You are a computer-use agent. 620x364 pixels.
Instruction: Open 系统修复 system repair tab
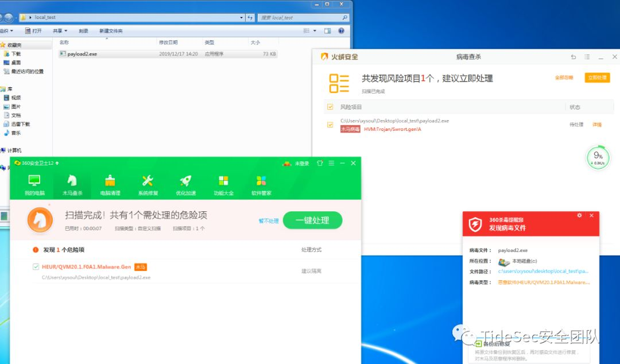pyautogui.click(x=148, y=185)
